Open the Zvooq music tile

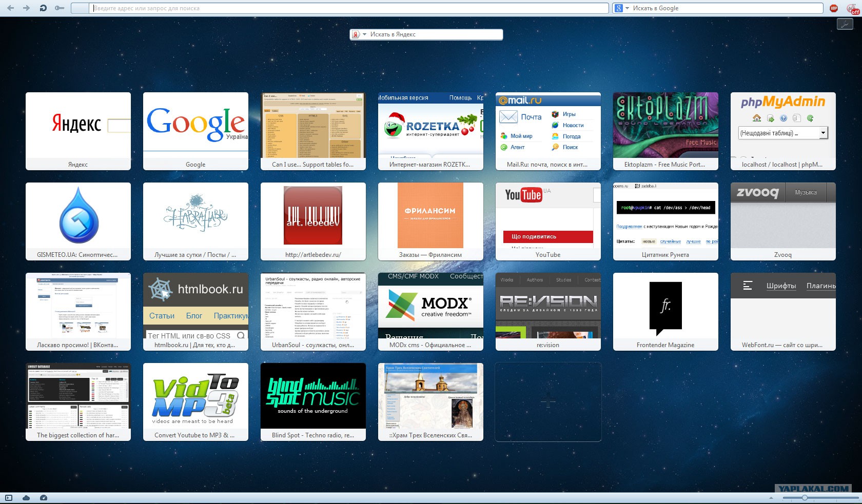783,221
